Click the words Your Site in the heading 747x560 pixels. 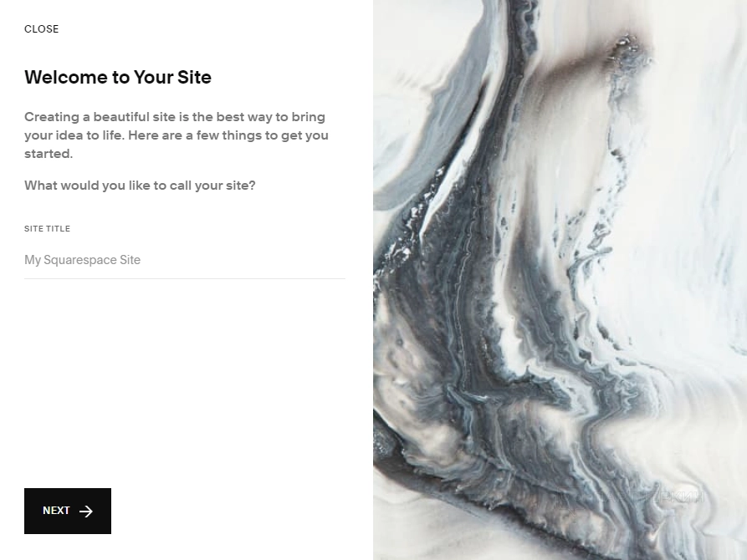(172, 77)
